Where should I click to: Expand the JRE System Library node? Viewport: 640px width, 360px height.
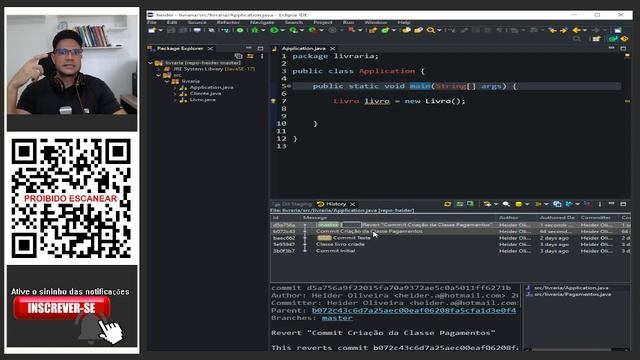pyautogui.click(x=159, y=69)
